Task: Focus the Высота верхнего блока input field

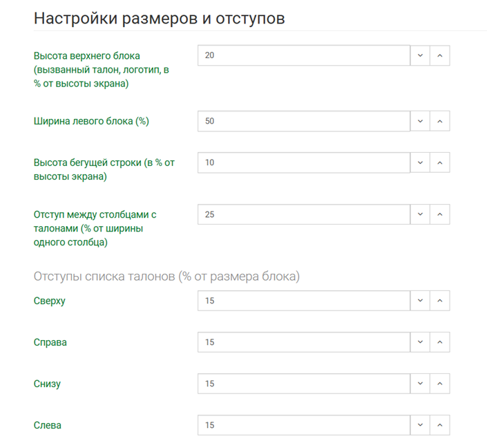Action: click(x=303, y=55)
